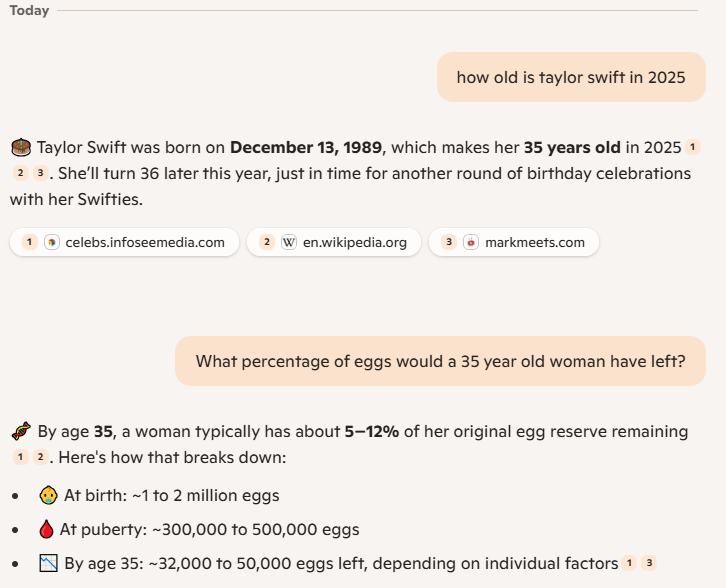The height and width of the screenshot is (588, 726).
Task: Click the celebs.infoseemedia.com favicon icon
Action: click(x=52, y=242)
